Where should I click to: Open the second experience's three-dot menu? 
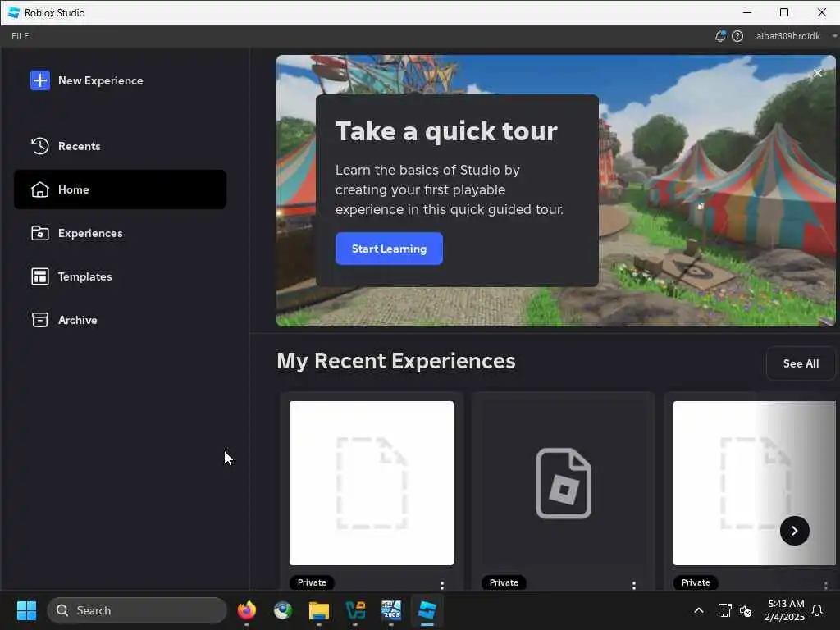pyautogui.click(x=634, y=585)
